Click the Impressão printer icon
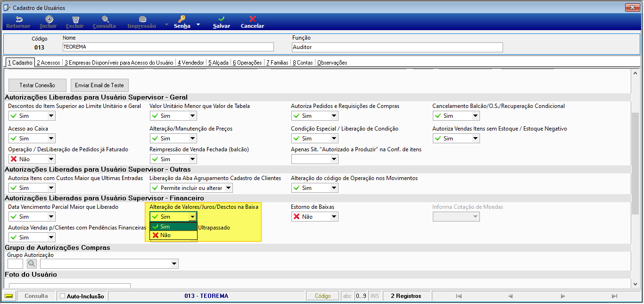 pyautogui.click(x=142, y=19)
